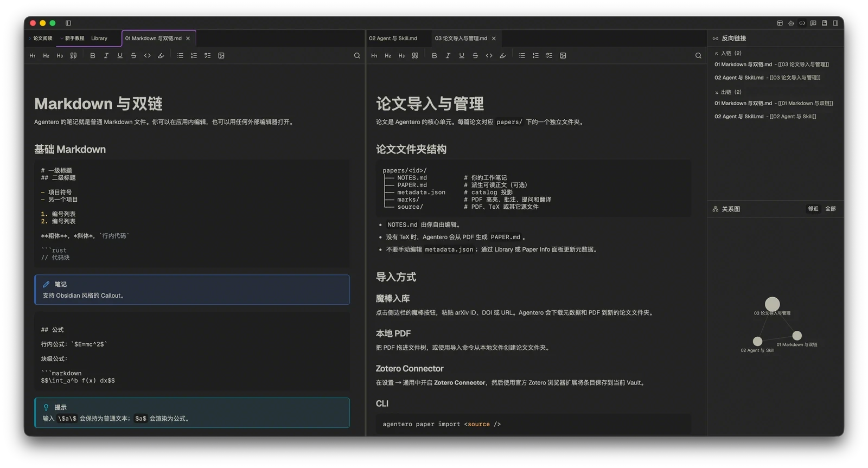This screenshot has height=468, width=868.
Task: Insert bullet list in the right editor toolbar
Action: coord(522,55)
